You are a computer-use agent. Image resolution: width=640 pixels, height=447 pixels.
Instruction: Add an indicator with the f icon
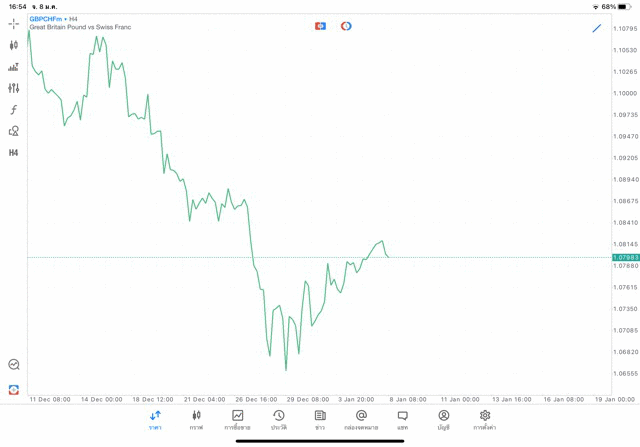tap(13, 110)
